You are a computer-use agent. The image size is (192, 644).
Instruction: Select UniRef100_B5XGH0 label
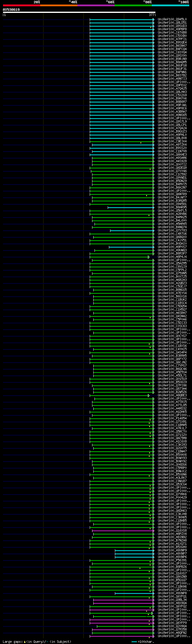pos(172,547)
